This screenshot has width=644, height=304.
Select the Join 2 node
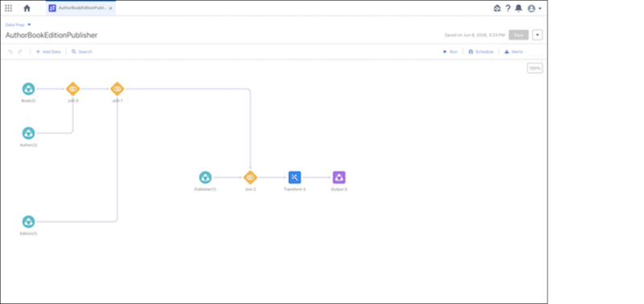click(x=250, y=177)
